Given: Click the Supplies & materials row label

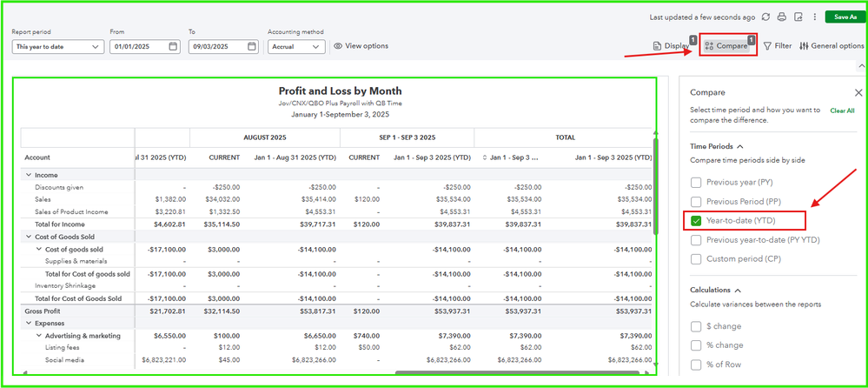Looking at the screenshot, I should [x=76, y=261].
